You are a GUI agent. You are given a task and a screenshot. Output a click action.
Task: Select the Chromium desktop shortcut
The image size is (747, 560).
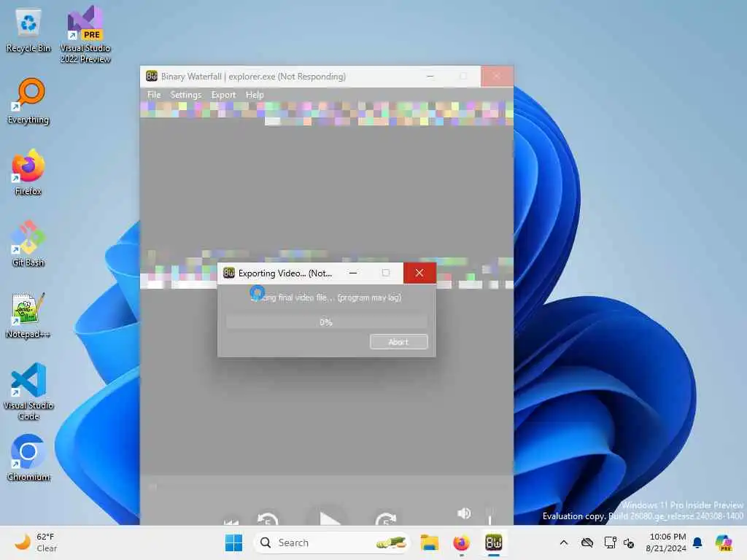pos(28,458)
